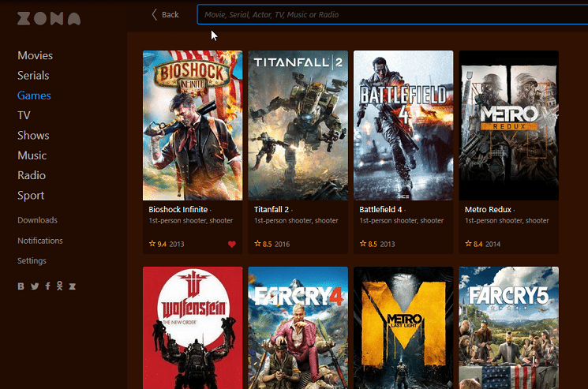Open the Movies section
This screenshot has height=389, width=588.
[x=36, y=55]
